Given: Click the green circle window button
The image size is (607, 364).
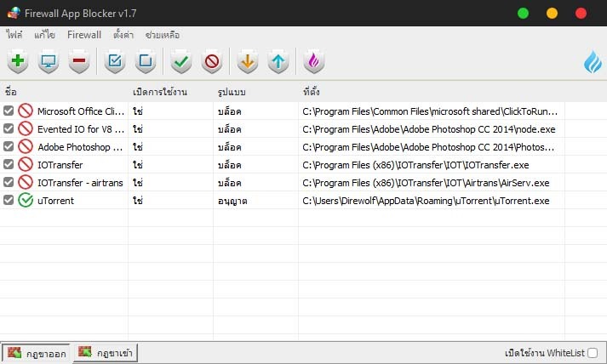Looking at the screenshot, I should tap(523, 14).
